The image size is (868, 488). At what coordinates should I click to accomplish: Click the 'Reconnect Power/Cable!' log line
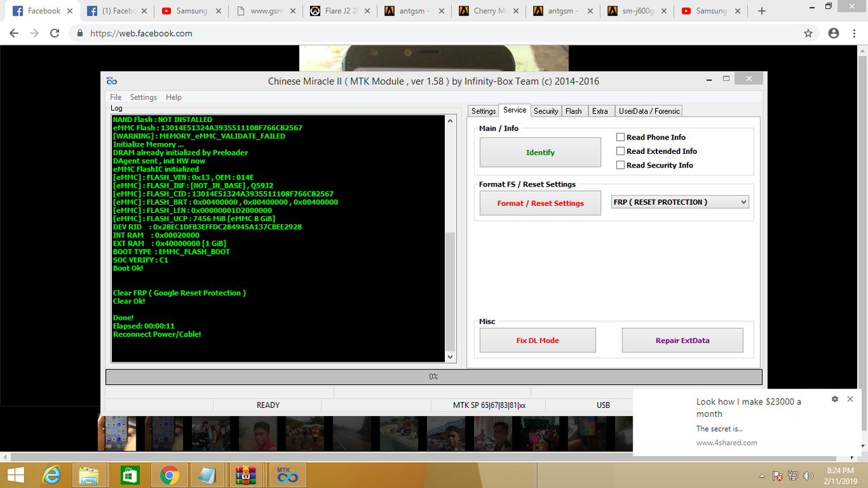click(157, 334)
